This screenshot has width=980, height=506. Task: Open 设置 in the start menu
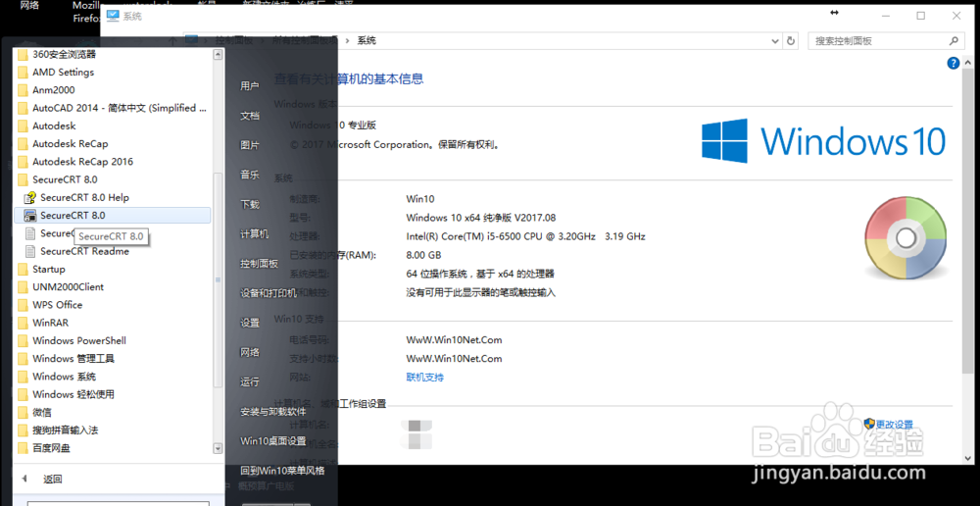[x=249, y=323]
